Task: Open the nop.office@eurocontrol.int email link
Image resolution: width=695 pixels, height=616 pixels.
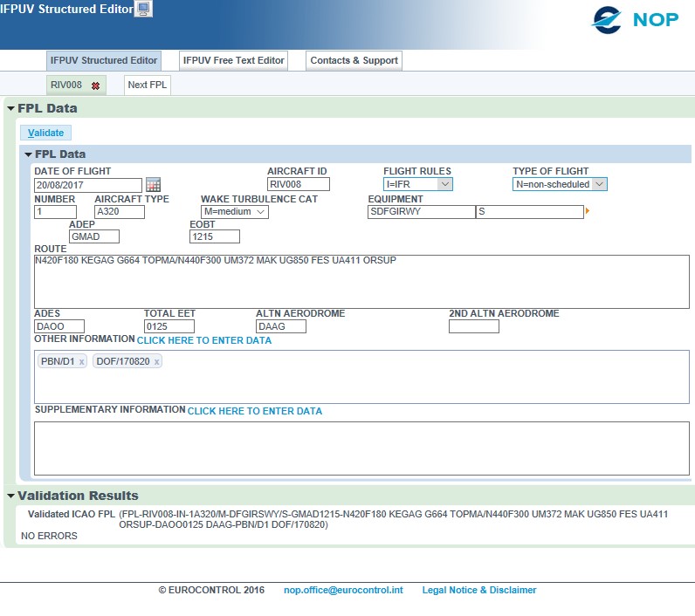Action: point(343,591)
